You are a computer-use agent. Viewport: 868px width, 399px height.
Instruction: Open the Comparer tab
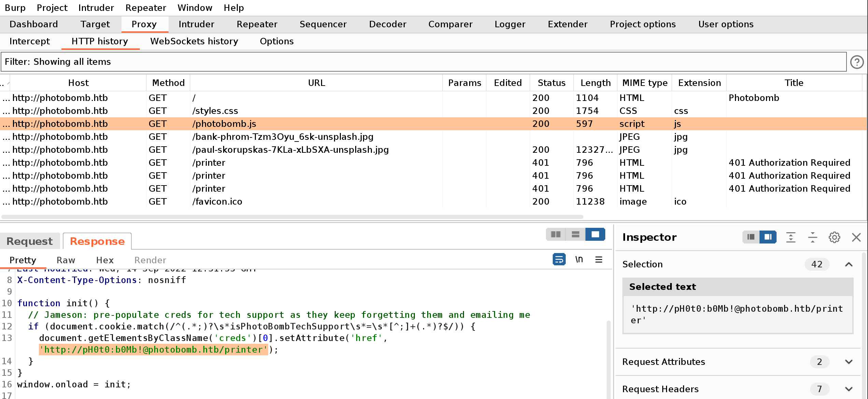(x=451, y=24)
